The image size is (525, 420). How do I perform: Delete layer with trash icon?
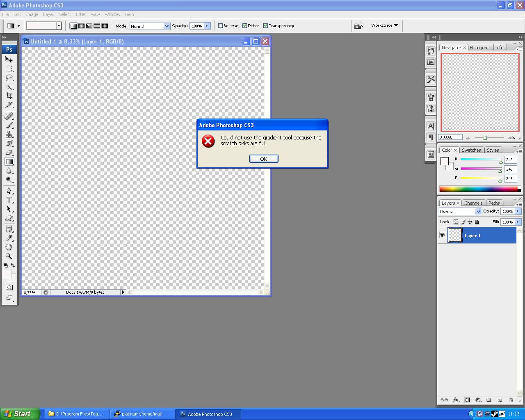[x=511, y=400]
